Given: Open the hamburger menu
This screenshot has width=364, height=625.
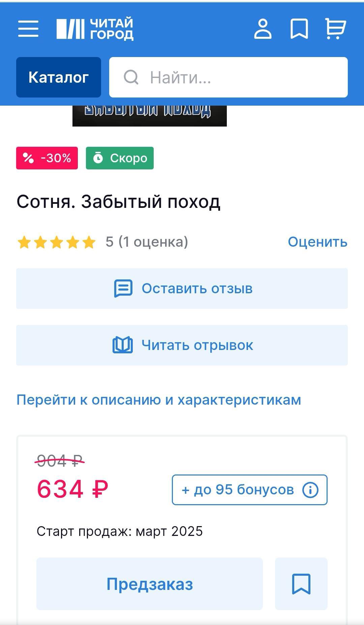Looking at the screenshot, I should 28,28.
